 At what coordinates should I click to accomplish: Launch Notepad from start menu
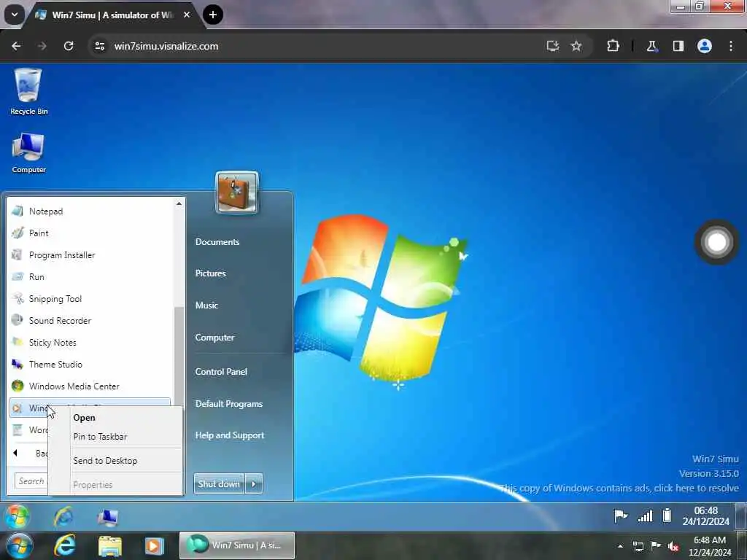[x=90, y=211]
